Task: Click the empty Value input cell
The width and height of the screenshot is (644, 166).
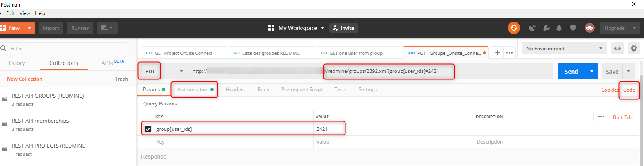Action: pos(393,142)
